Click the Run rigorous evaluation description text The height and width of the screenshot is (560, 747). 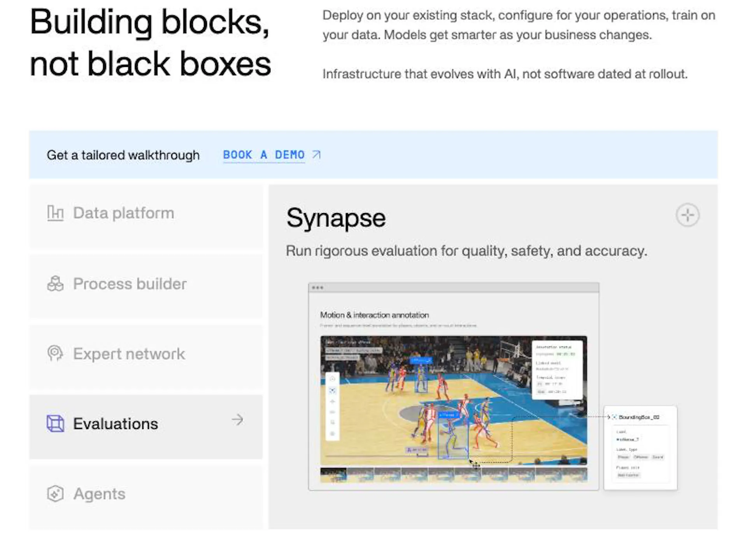coord(466,251)
